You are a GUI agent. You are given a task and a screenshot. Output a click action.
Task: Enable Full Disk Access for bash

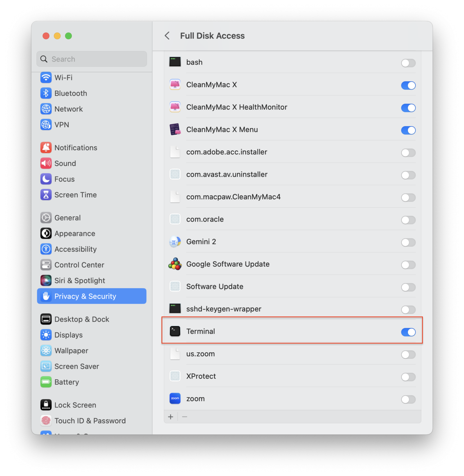tap(408, 63)
